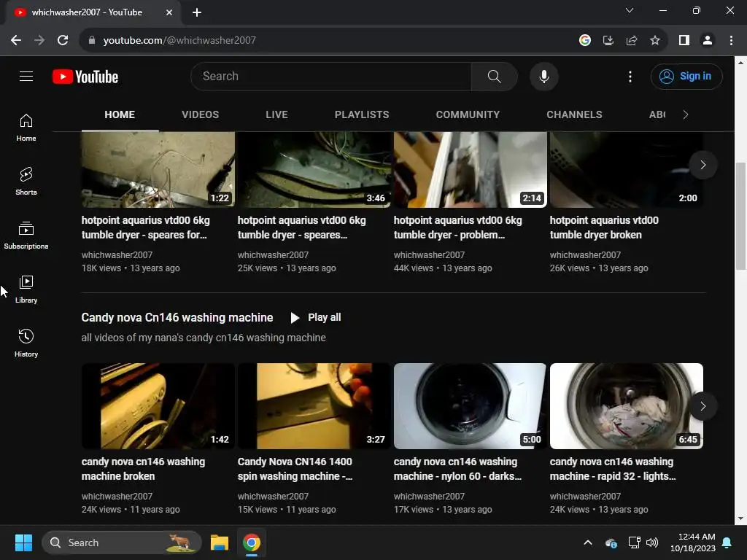Click the install app icon in address bar
The height and width of the screenshot is (560, 747).
608,41
